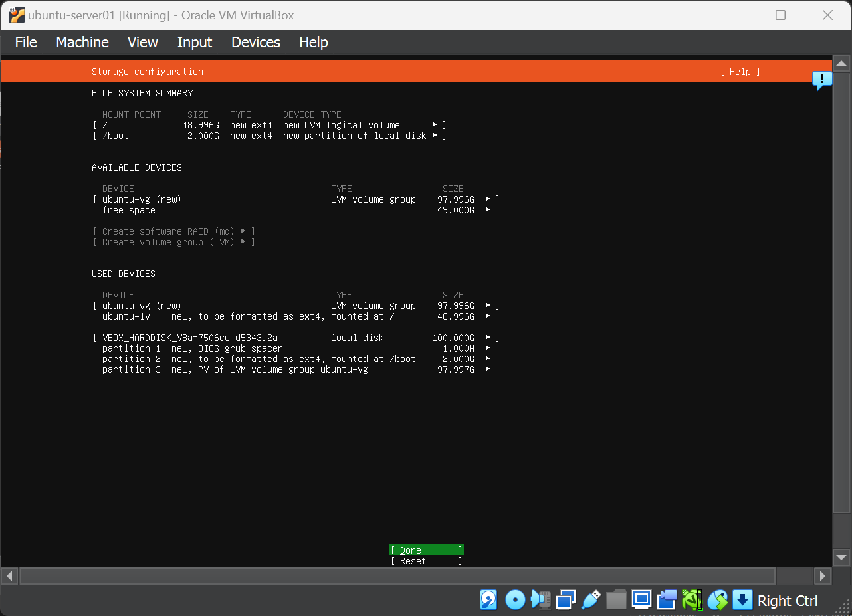Image resolution: width=852 pixels, height=616 pixels.
Task: Open the Machine menu
Action: pos(82,42)
